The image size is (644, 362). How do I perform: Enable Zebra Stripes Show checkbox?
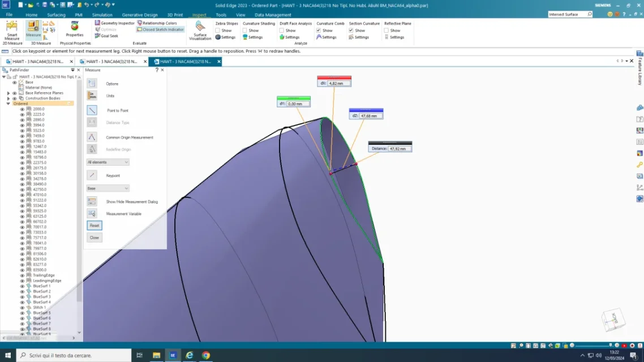click(218, 31)
